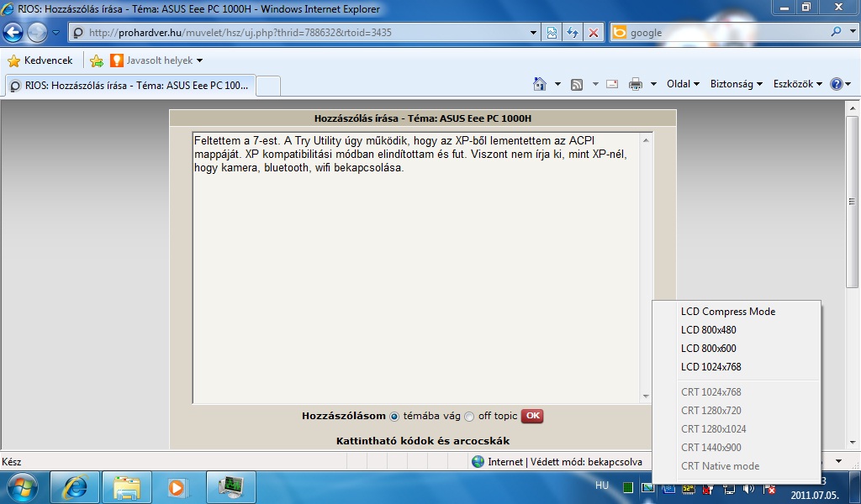
Task: Click the HU language indicator
Action: pos(602,486)
